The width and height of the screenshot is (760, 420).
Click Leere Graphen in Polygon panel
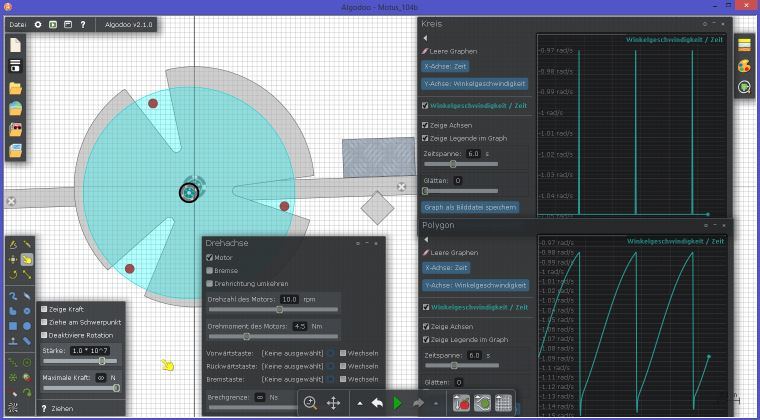pos(450,252)
